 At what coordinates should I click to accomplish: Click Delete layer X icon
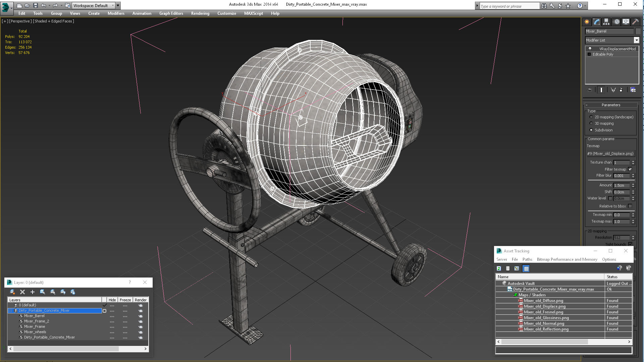click(x=22, y=292)
